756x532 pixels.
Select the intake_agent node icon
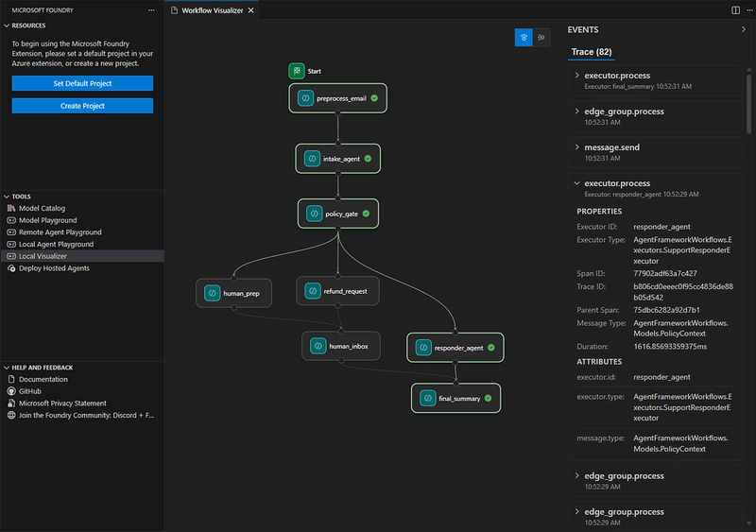312,159
